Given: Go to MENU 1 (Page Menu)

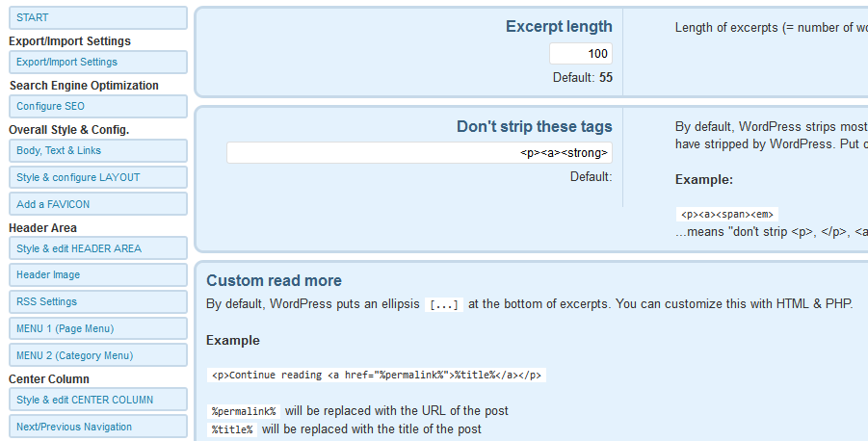Looking at the screenshot, I should click(98, 328).
